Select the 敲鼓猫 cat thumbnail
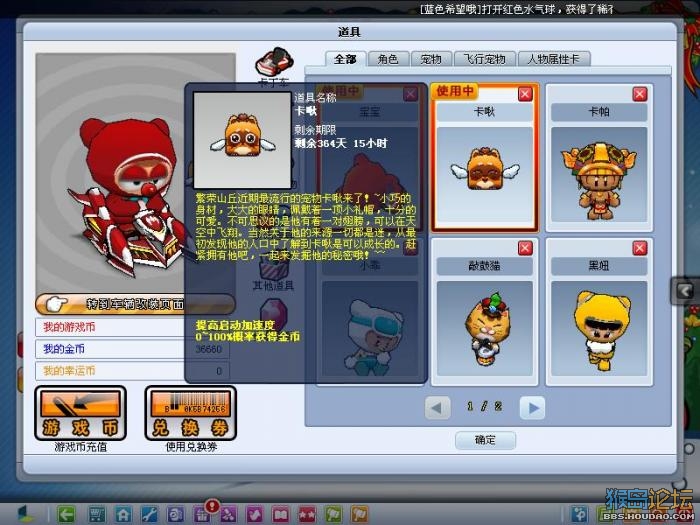 pyautogui.click(x=484, y=329)
